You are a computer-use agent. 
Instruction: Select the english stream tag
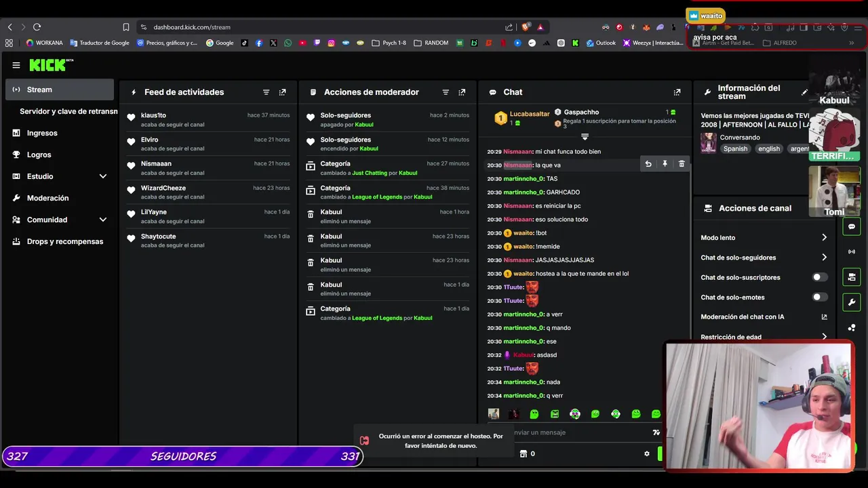coord(769,148)
